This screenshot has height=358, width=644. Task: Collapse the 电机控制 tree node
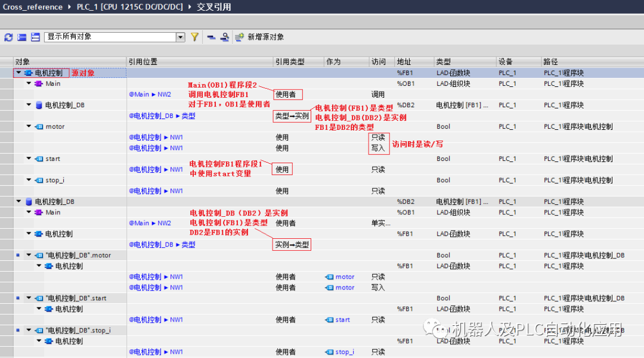click(x=18, y=73)
